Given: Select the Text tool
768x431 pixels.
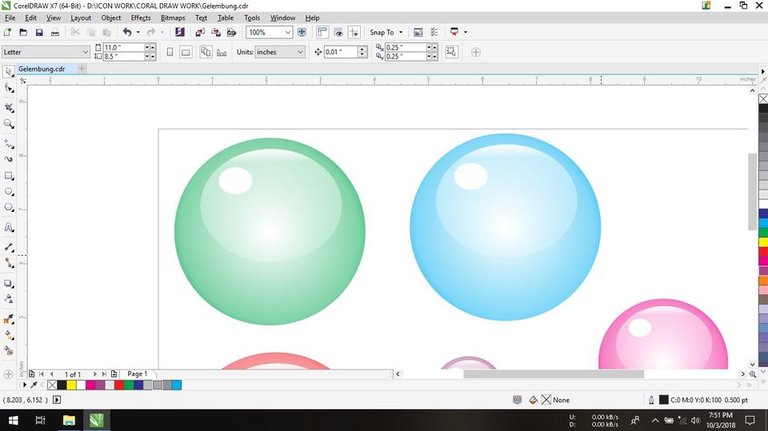Looking at the screenshot, I should [x=9, y=228].
